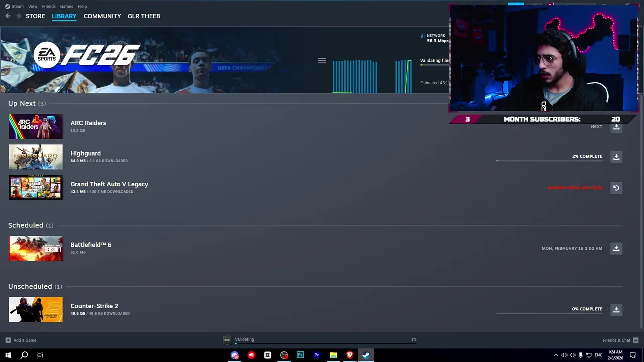Open the download queue hamburger menu icon
Screen dimensions: 644x362
point(322,61)
